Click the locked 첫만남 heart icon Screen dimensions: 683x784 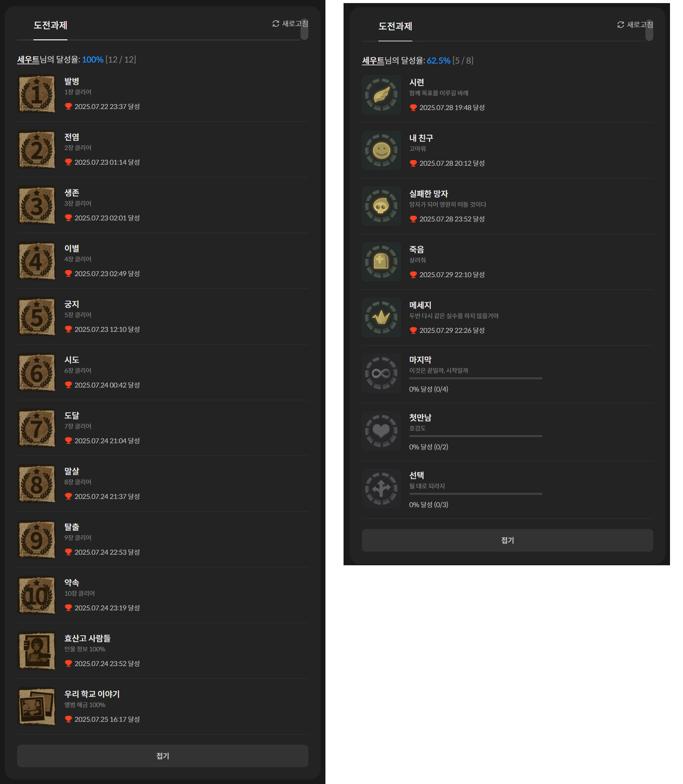tap(381, 431)
